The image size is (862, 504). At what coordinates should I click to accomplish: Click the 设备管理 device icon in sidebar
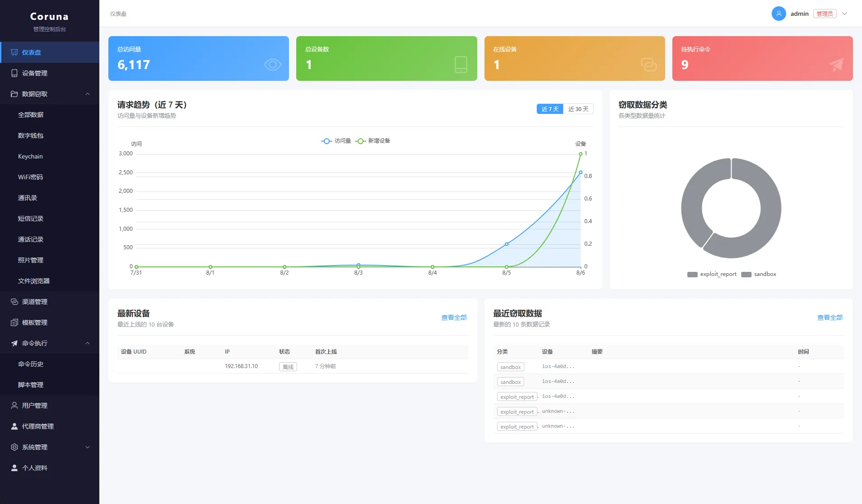point(14,73)
